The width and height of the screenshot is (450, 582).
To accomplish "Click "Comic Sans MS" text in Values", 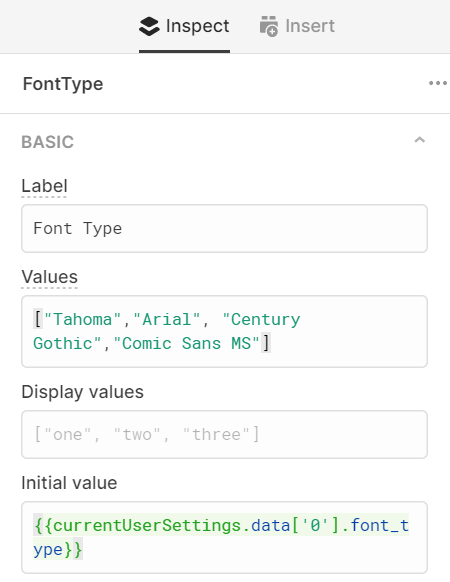I will pos(186,343).
